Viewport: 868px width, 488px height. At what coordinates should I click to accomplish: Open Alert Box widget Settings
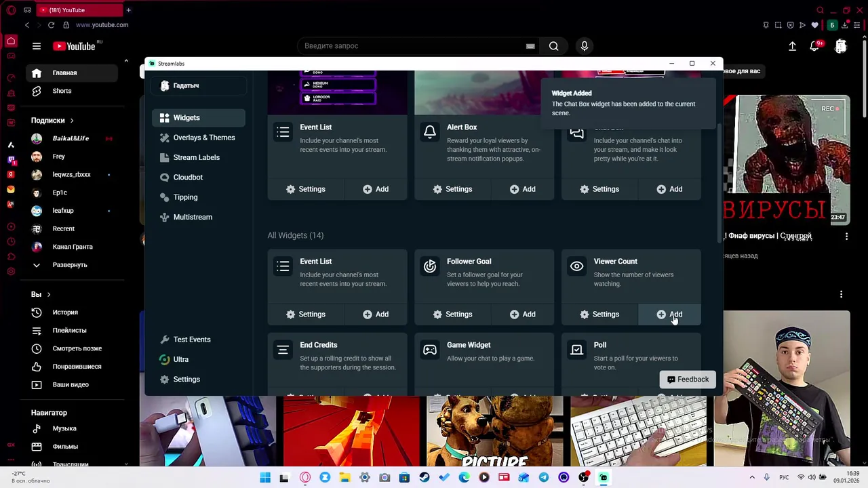[452, 189]
